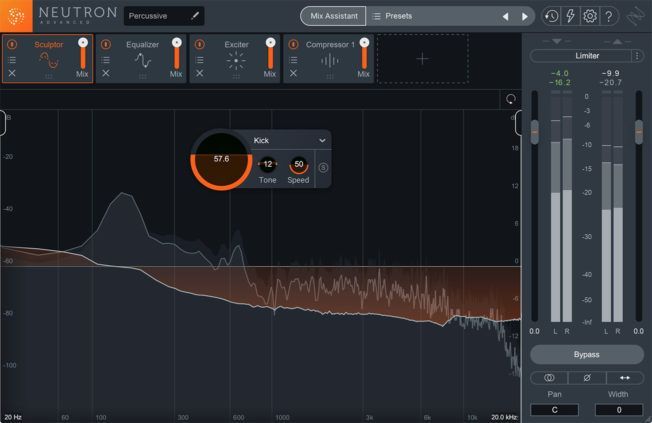Click the Pan value field C

[554, 410]
